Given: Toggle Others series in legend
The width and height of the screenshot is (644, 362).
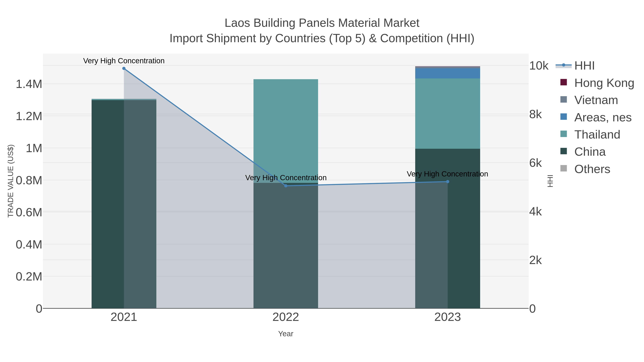Looking at the screenshot, I should 585,169.
